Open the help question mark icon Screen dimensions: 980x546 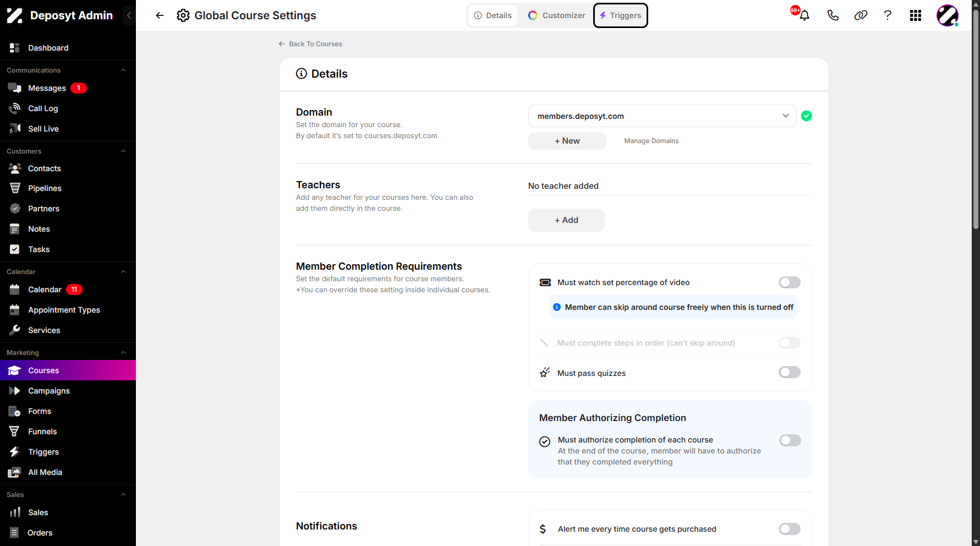888,15
